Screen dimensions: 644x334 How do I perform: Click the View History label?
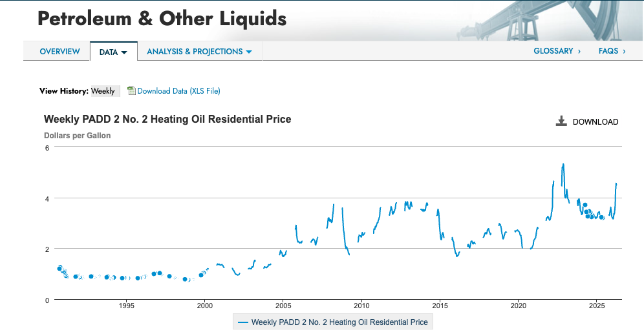(x=63, y=90)
